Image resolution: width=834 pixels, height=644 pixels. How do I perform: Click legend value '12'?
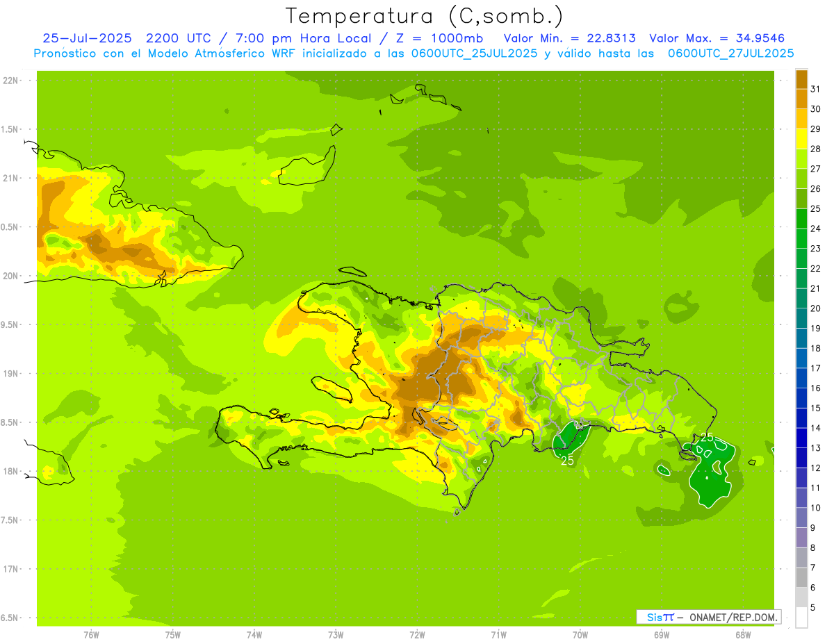[816, 468]
